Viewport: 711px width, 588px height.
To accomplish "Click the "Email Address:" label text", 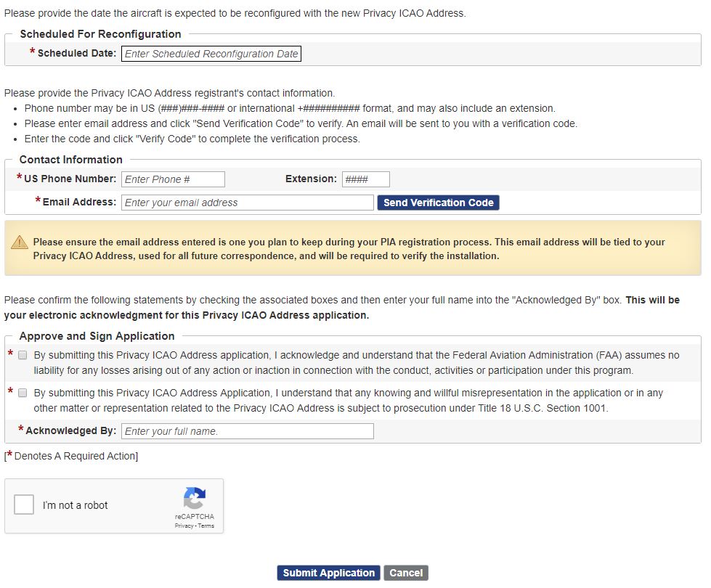I will point(79,202).
